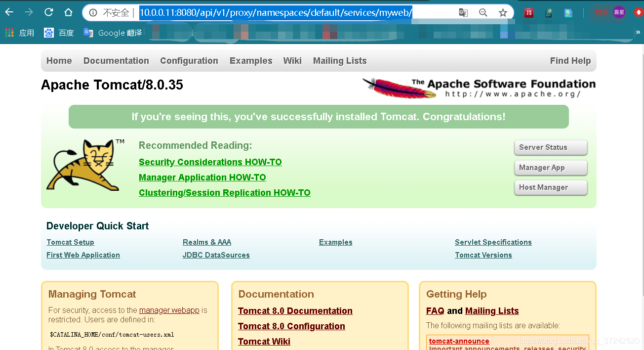Open the Realms & AAA link

click(x=207, y=242)
